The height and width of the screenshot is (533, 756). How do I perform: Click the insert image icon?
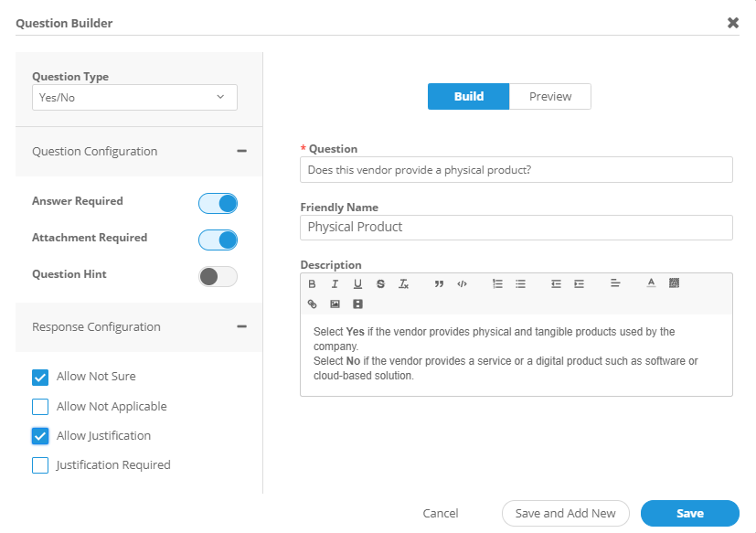[335, 304]
